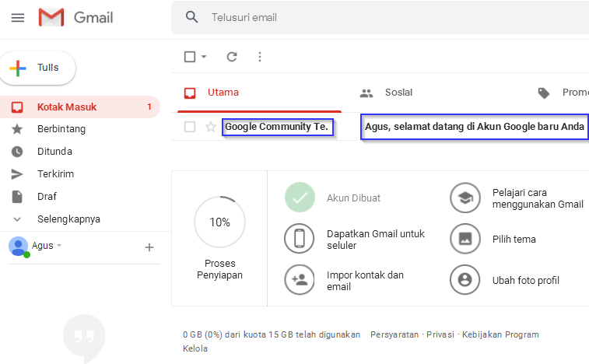The width and height of the screenshot is (589, 364).
Task: Click Pilih tema label
Action: coord(514,240)
